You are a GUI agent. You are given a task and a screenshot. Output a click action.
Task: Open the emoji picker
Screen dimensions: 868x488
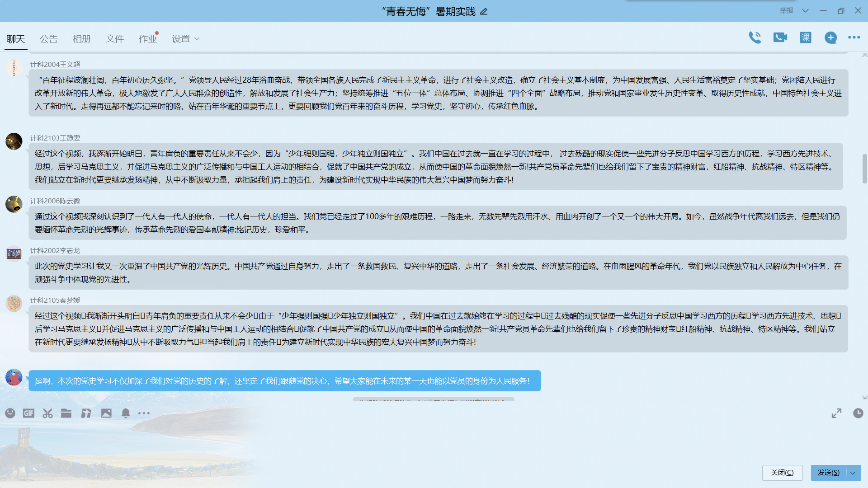click(x=10, y=413)
